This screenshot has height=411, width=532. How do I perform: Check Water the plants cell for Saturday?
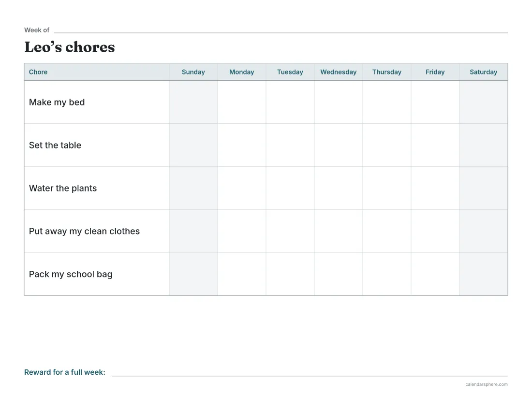[484, 188]
